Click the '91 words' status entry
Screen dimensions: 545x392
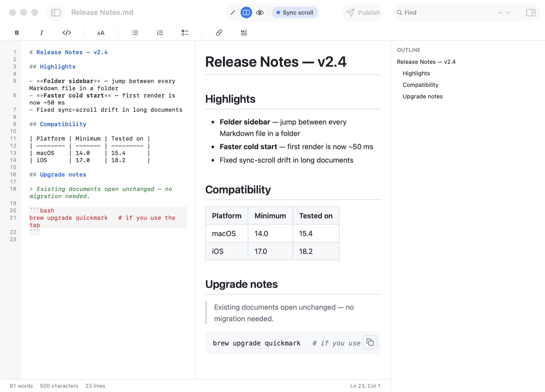click(21, 386)
